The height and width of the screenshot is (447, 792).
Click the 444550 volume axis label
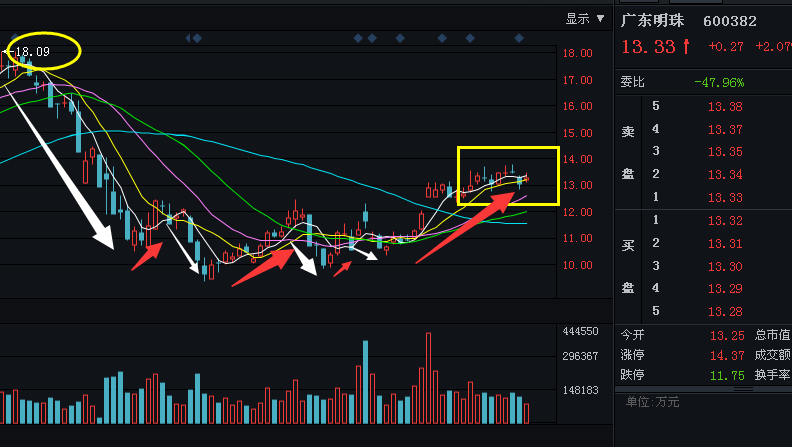click(580, 331)
